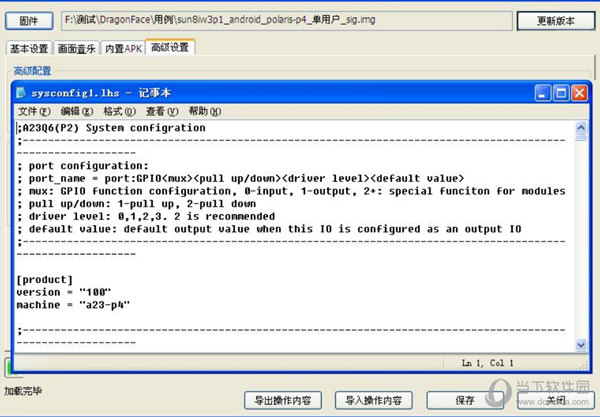Click the [product] section line
This screenshot has height=417, width=600.
(44, 280)
